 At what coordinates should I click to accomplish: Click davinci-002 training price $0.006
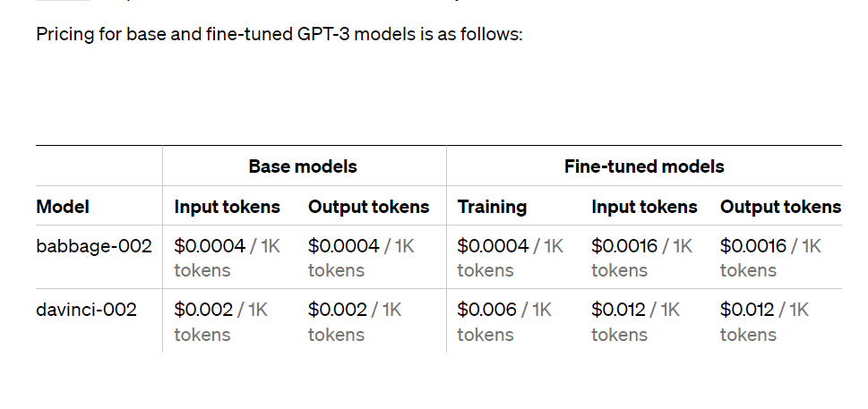click(487, 310)
